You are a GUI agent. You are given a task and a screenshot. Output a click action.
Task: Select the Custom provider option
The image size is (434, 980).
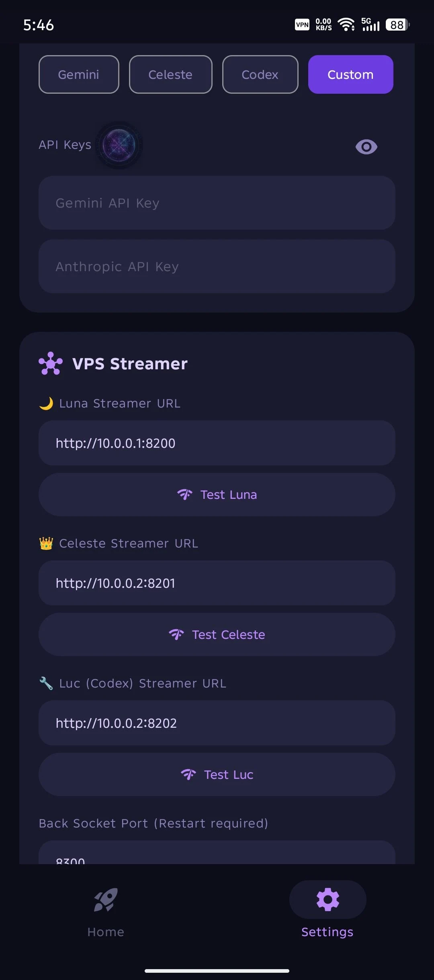pos(350,74)
